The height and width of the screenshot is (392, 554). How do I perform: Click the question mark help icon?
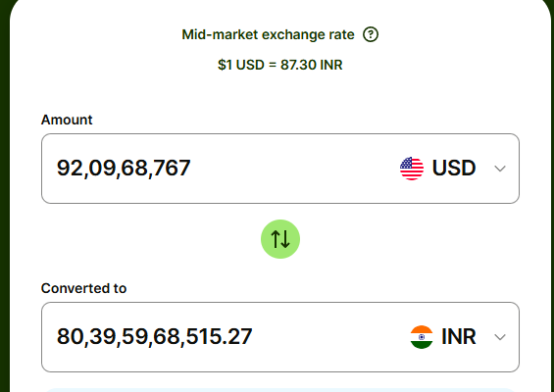371,34
